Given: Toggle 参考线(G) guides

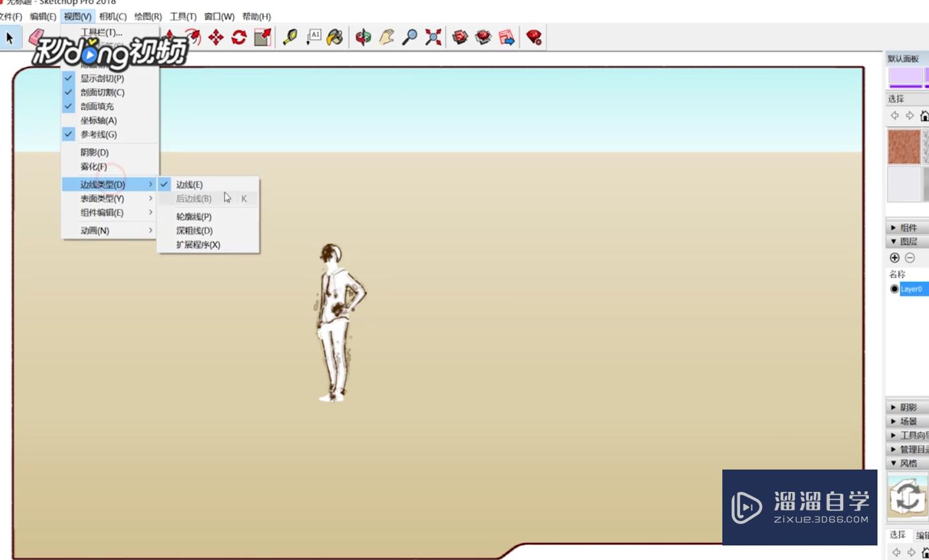Looking at the screenshot, I should pos(110,134).
